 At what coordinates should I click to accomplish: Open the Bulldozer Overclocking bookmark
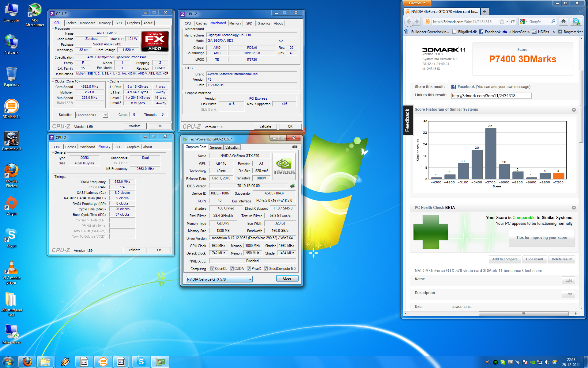(x=427, y=32)
